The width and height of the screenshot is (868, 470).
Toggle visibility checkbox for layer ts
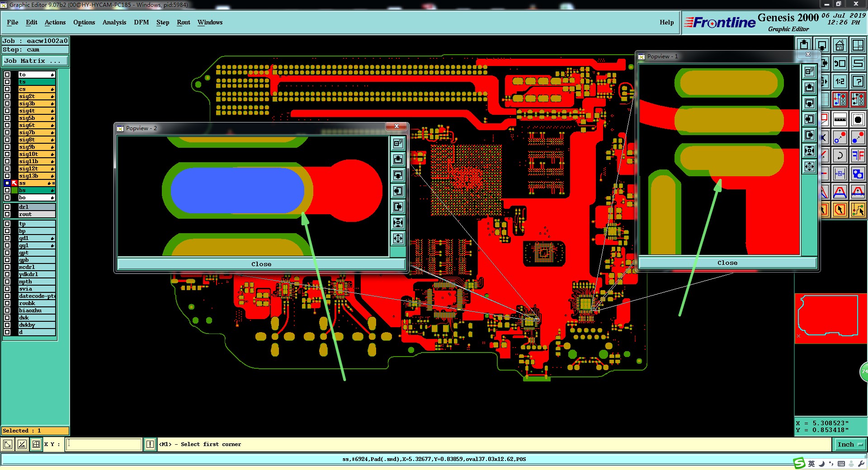[x=7, y=82]
